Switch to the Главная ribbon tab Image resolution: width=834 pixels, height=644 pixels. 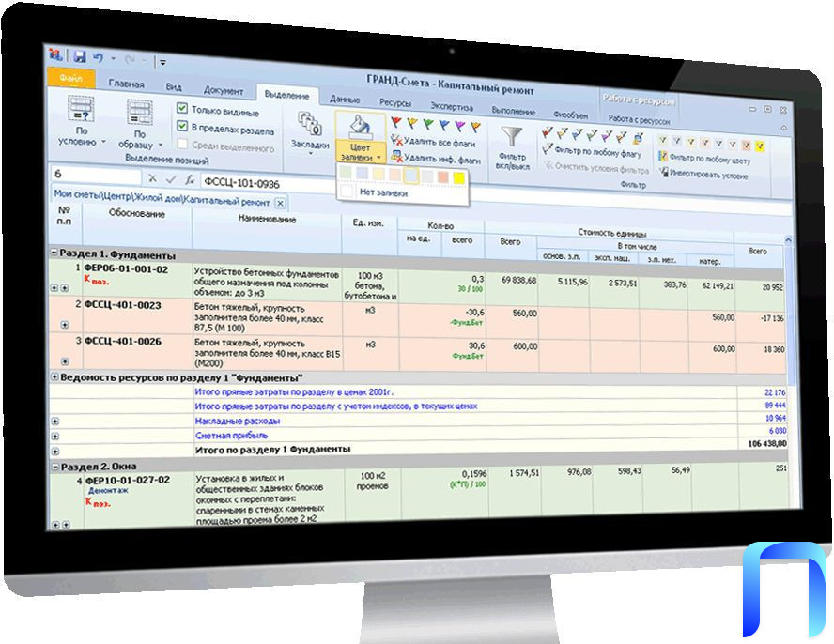pyautogui.click(x=126, y=84)
